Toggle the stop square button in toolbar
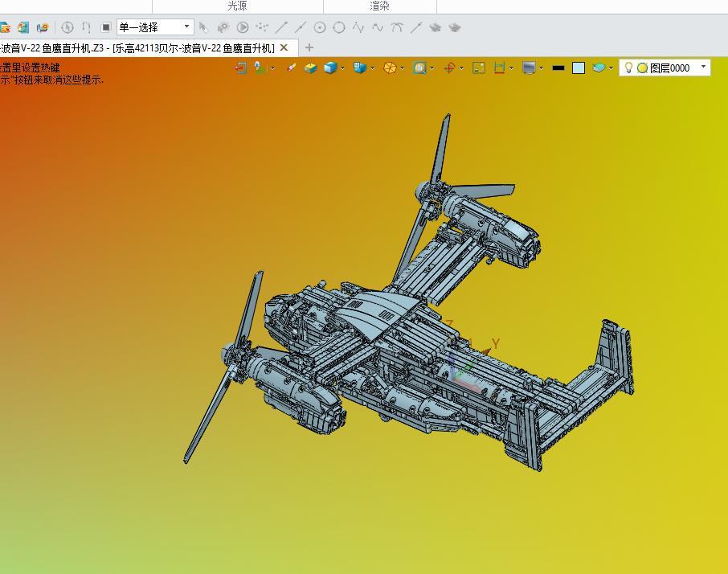728x574 pixels. [106, 27]
